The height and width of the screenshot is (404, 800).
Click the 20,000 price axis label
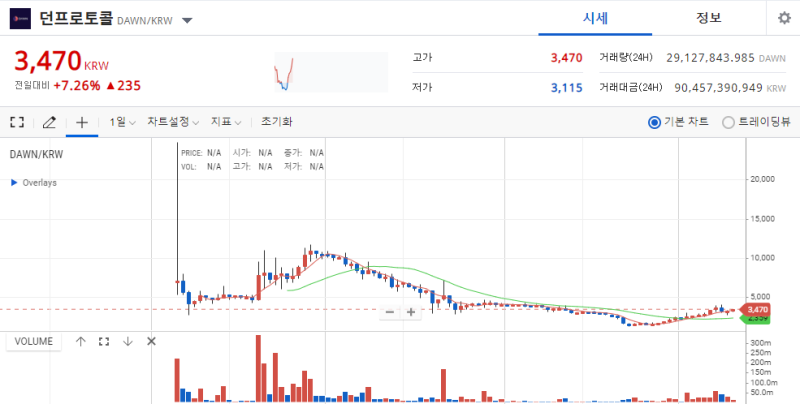(x=762, y=179)
